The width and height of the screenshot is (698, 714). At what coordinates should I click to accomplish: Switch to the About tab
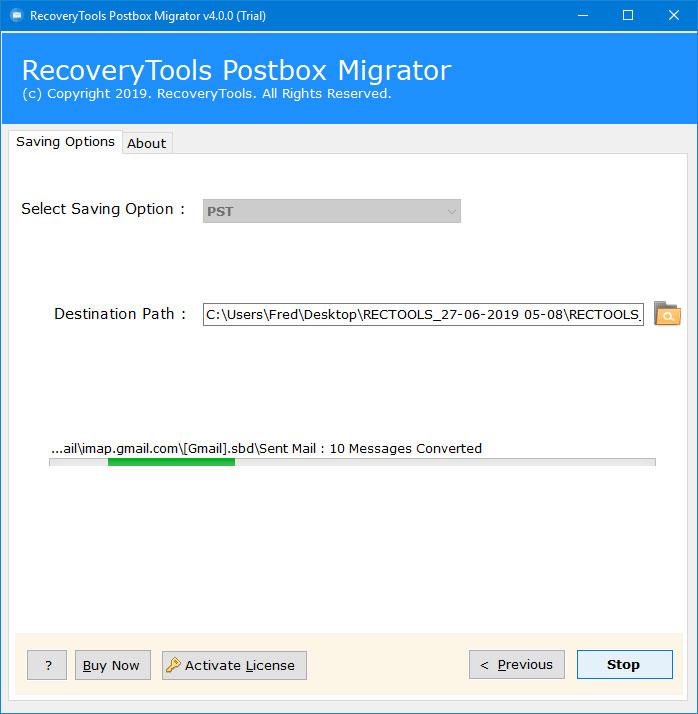pyautogui.click(x=146, y=143)
